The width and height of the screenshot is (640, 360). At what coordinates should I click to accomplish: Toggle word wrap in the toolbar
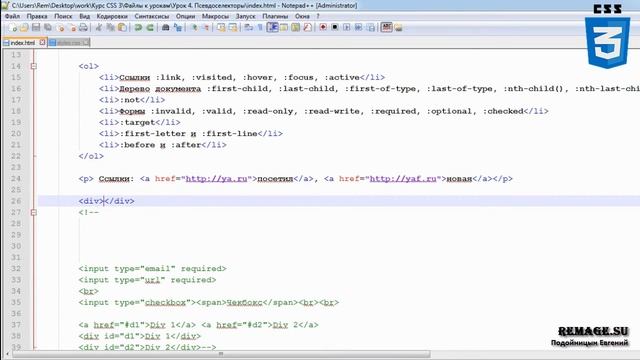249,27
